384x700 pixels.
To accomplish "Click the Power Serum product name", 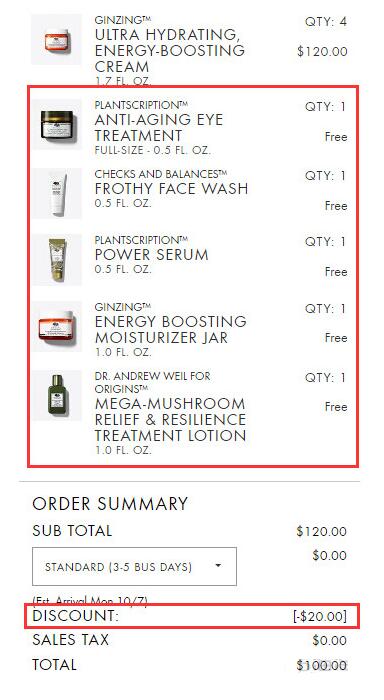I will [151, 255].
